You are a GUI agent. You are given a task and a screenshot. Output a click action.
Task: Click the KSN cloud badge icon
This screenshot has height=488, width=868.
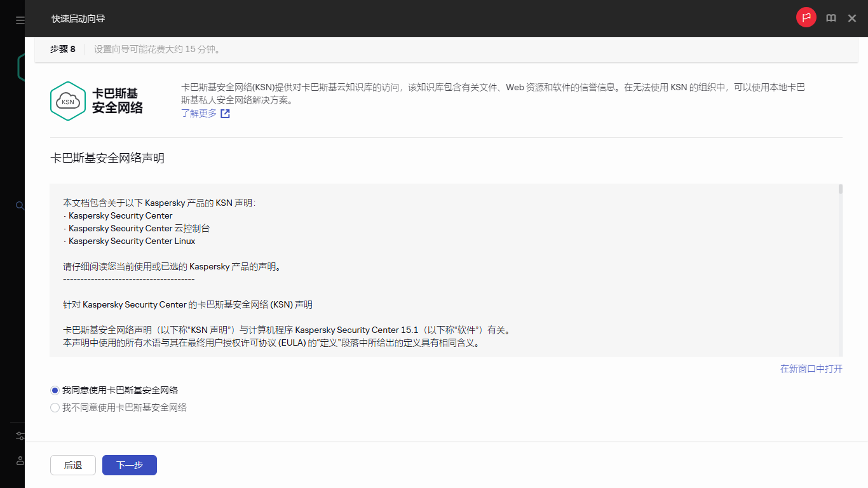point(68,100)
